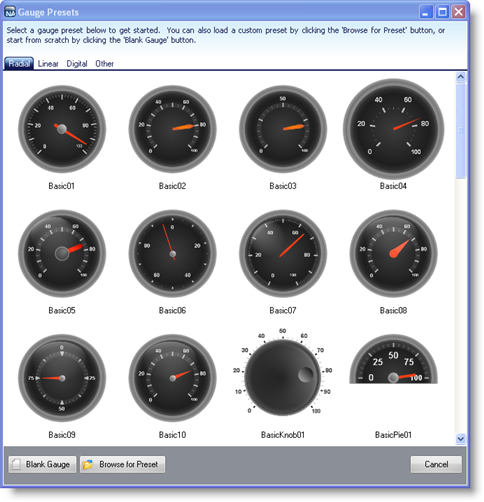Open the Linear tab

(x=48, y=64)
